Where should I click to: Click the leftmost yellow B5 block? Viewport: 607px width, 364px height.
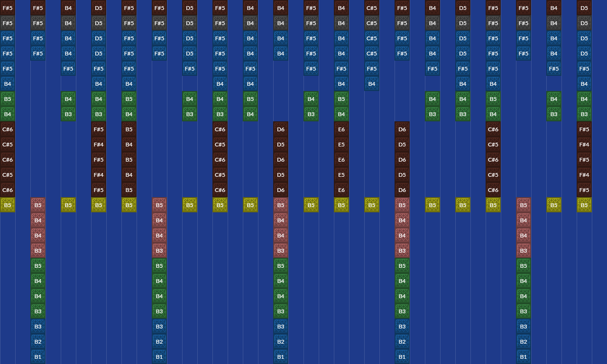(x=8, y=205)
